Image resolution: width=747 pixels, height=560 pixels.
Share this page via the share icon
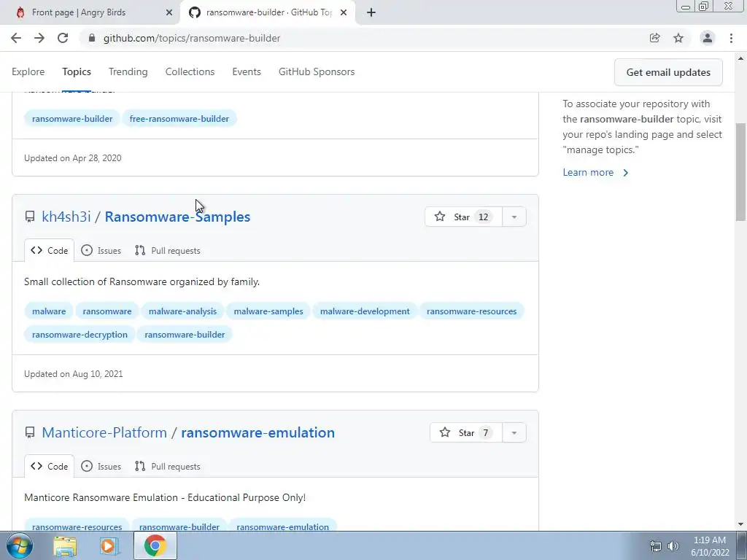coord(654,38)
